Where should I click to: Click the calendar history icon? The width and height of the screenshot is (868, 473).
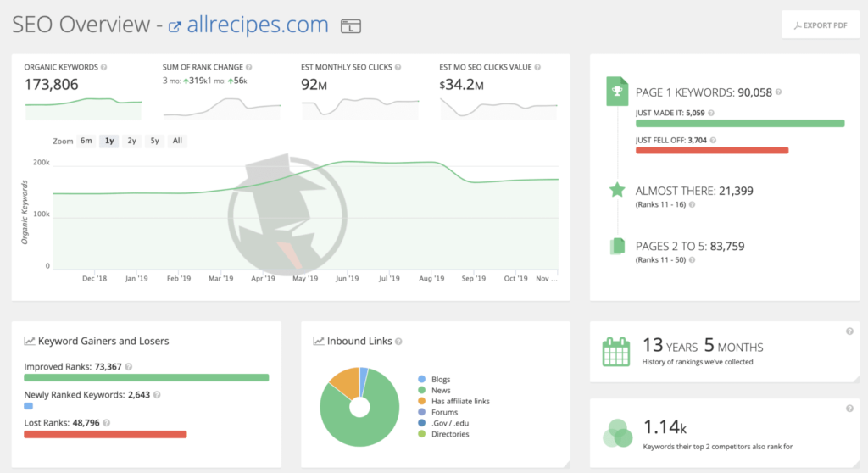(x=616, y=352)
